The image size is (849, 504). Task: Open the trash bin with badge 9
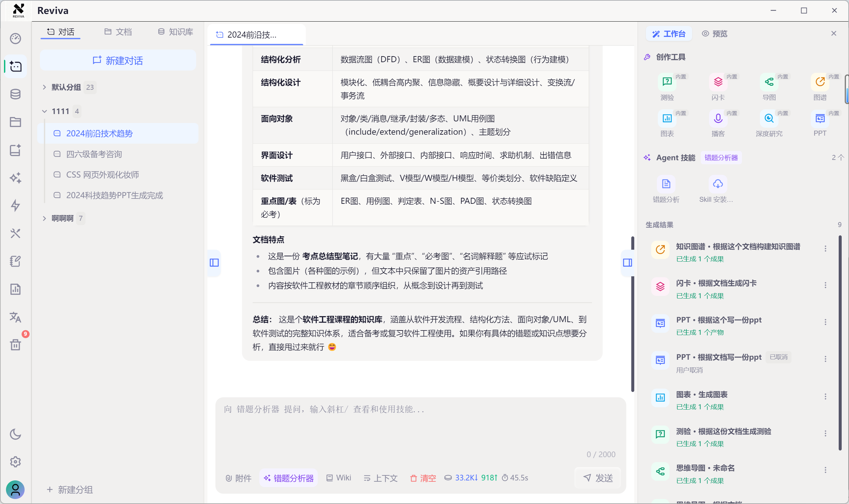(15, 345)
